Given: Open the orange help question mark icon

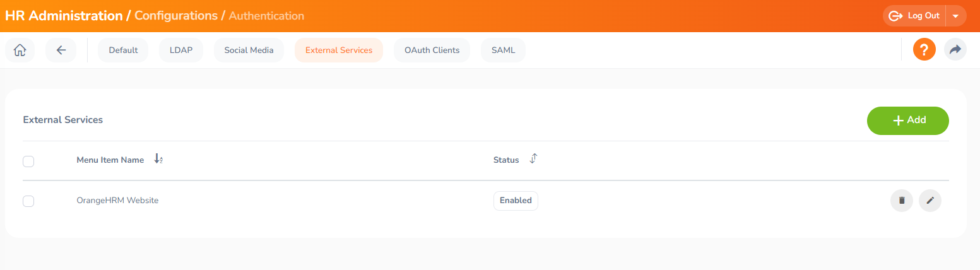Looking at the screenshot, I should coord(924,50).
